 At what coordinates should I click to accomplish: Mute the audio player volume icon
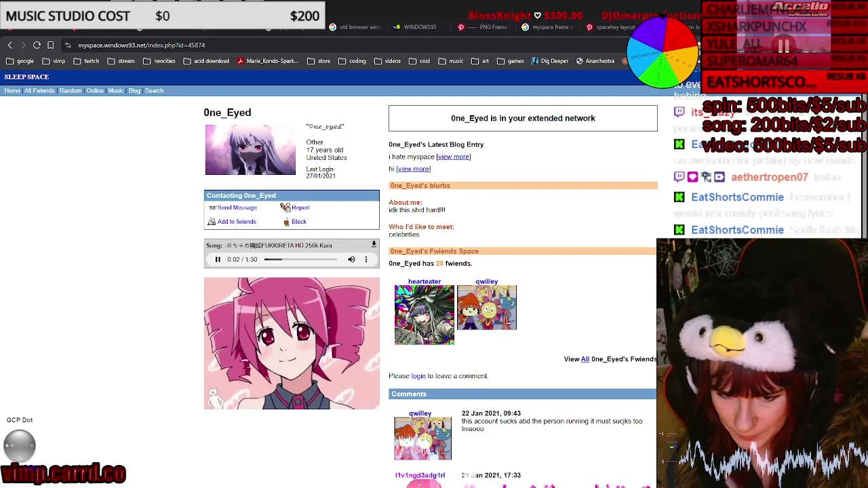coord(351,259)
